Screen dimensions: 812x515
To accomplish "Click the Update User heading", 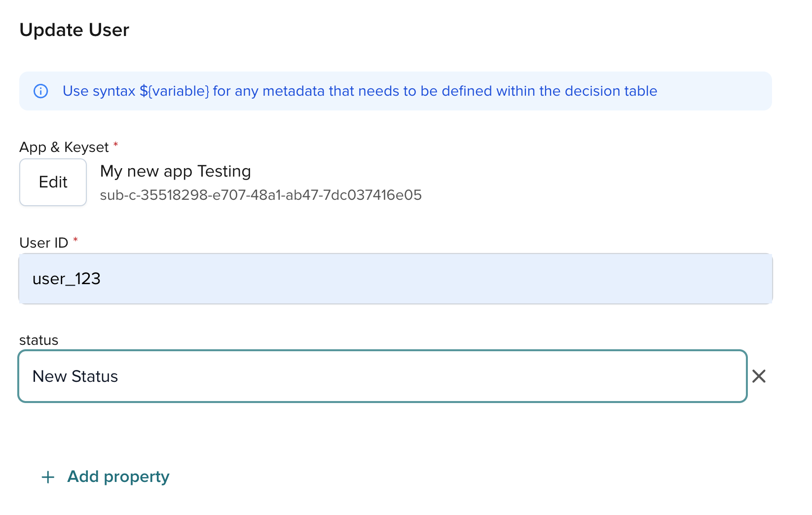I will tap(74, 30).
